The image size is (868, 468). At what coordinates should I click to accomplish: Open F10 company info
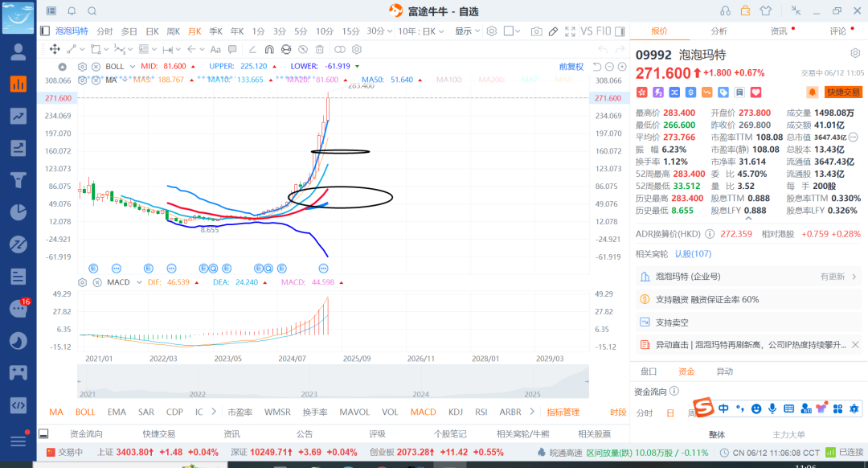coord(604,31)
